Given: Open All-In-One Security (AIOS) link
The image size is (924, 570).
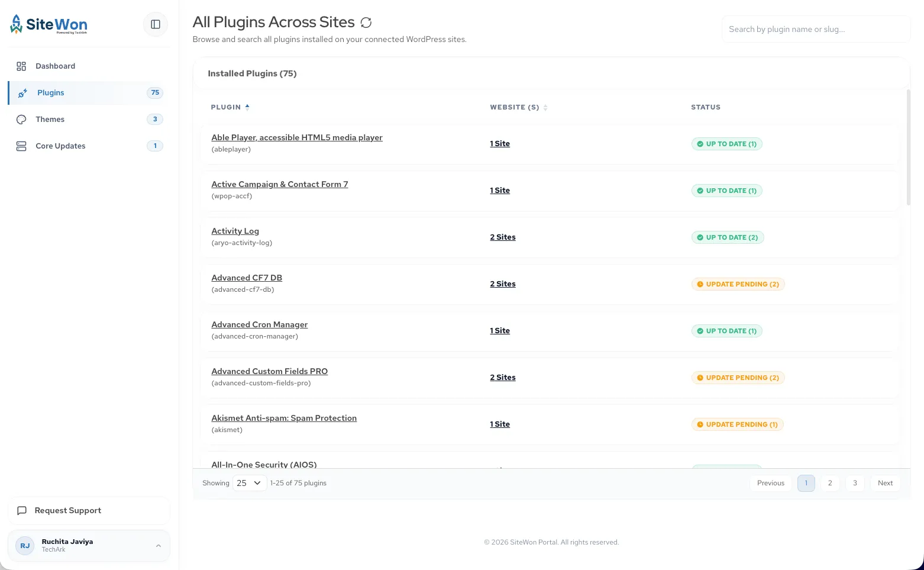Looking at the screenshot, I should coord(264,464).
